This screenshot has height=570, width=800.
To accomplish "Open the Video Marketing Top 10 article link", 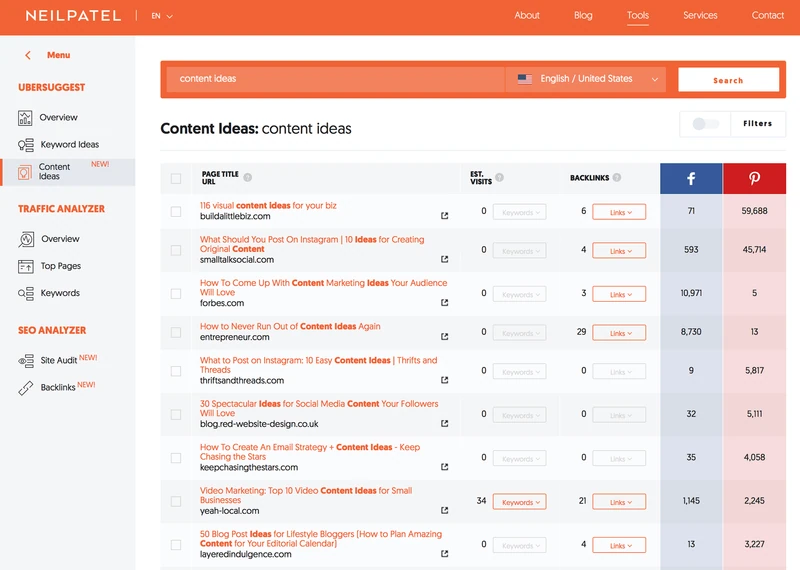I will tap(306, 495).
